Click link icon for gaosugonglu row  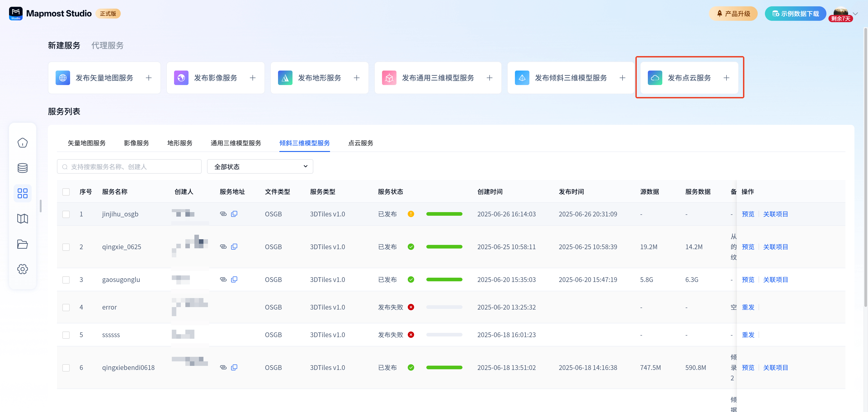point(223,279)
